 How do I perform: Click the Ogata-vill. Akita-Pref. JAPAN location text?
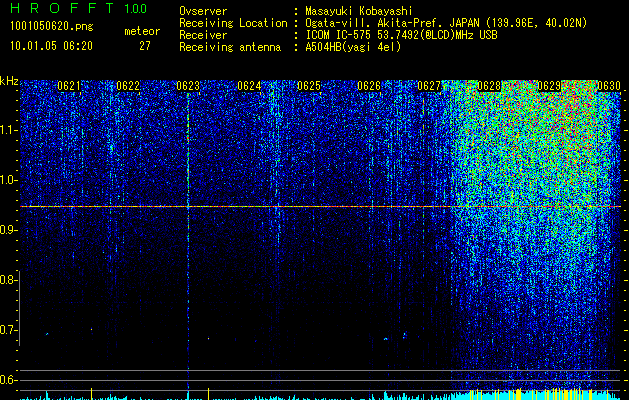pyautogui.click(x=446, y=23)
